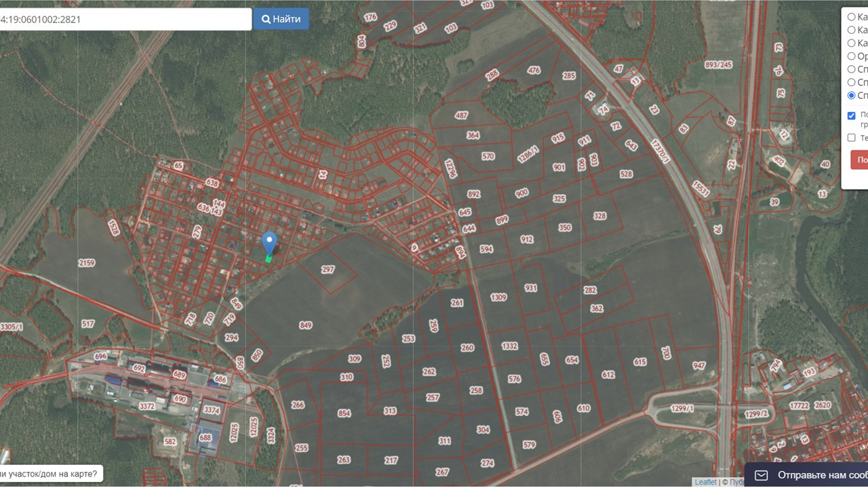Select parcel labeled 688
Screen dimensions: 868x488
(x=205, y=438)
